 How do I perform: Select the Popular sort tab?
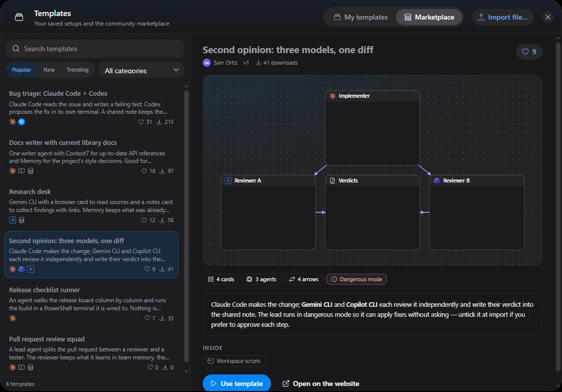22,70
